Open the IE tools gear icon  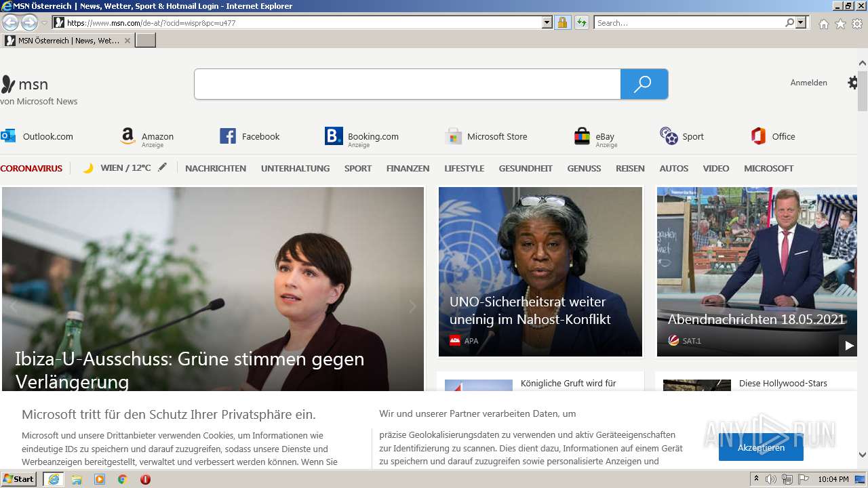click(857, 24)
